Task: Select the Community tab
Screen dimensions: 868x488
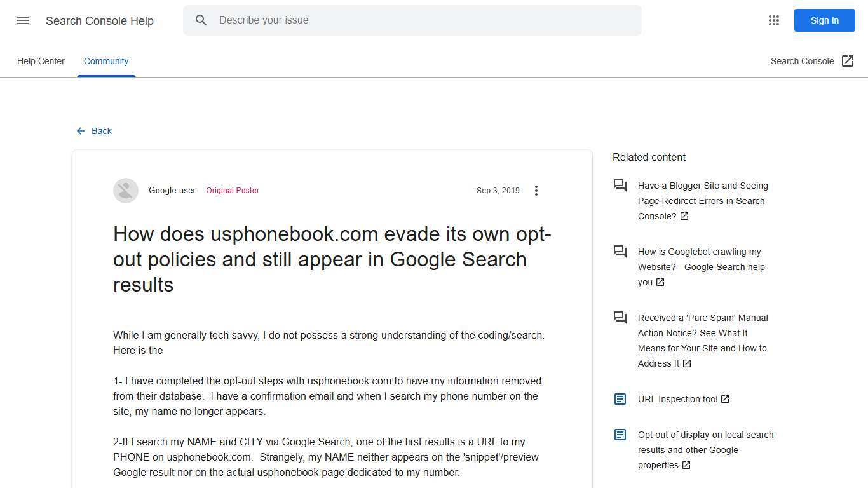Action: point(105,61)
